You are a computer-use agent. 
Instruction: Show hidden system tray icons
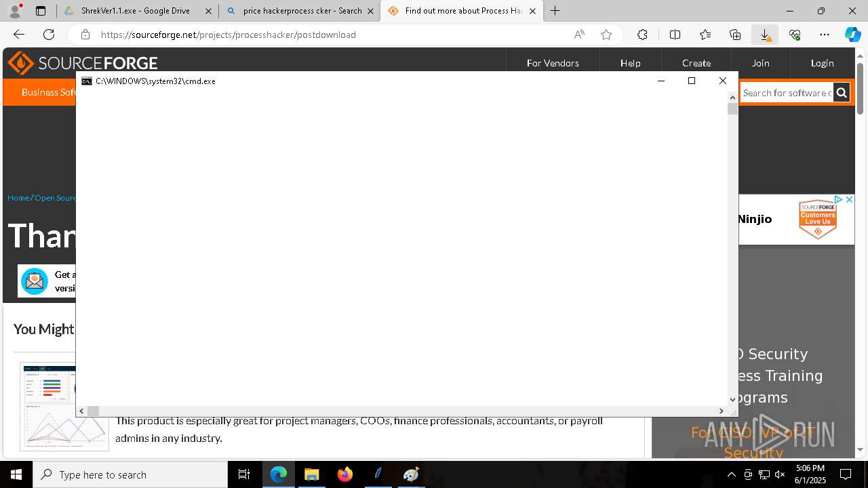pos(731,474)
